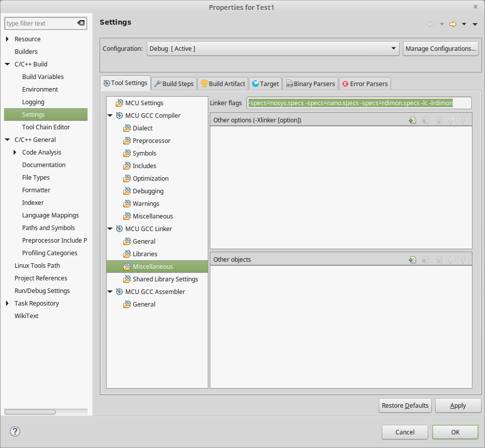Collapse the MCU GCC Assembler node
485x448 pixels.
tap(110, 292)
